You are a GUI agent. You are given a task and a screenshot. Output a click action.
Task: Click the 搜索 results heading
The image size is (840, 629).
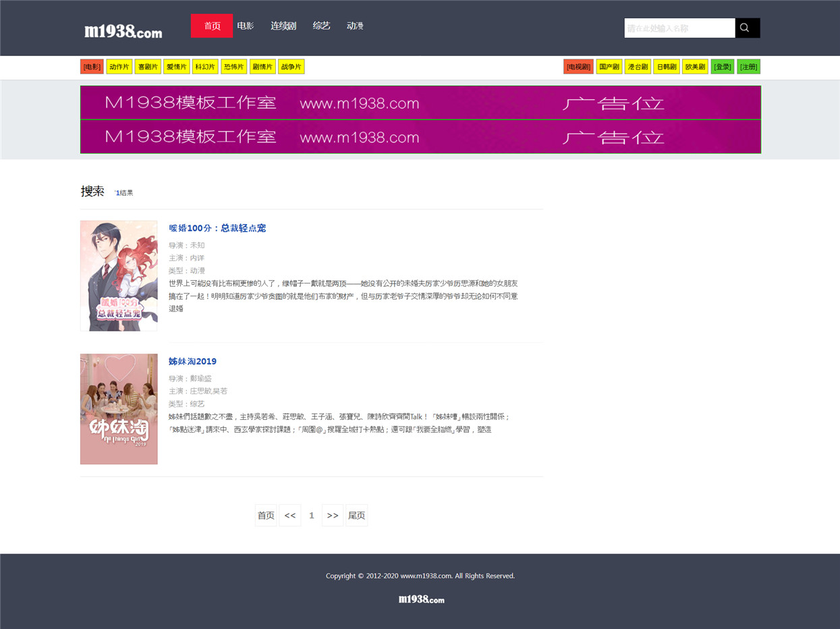coord(92,192)
